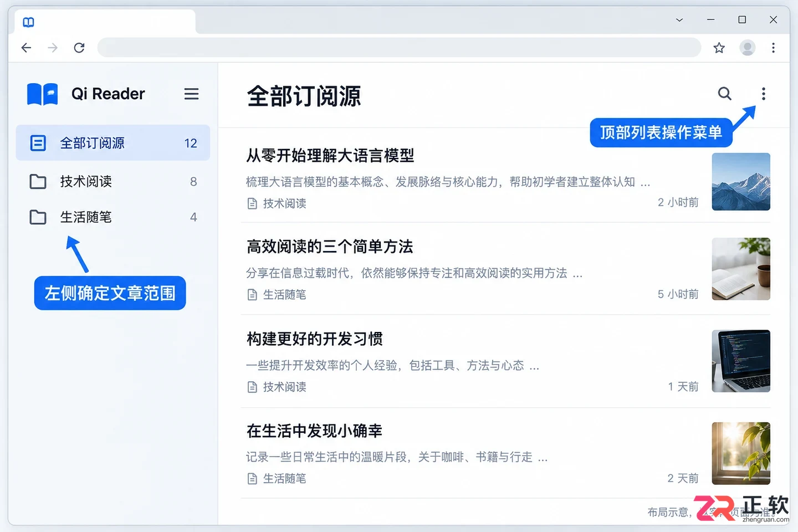Image resolution: width=798 pixels, height=532 pixels.
Task: Click the 5 小时前 timestamp
Action: pos(678,294)
